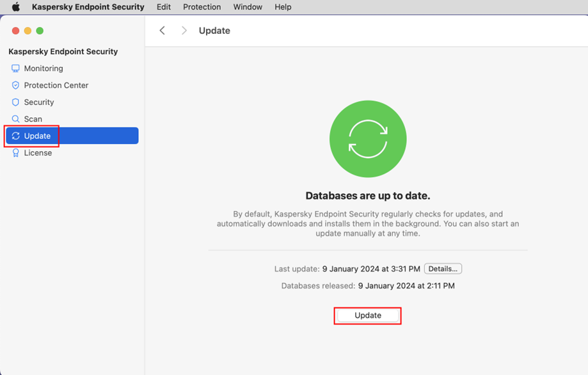Click the Update circular arrows sidebar icon
The height and width of the screenshot is (375, 588).
(x=16, y=136)
